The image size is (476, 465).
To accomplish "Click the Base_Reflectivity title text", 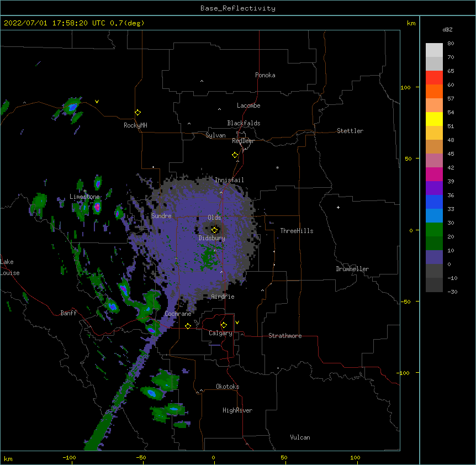I will [238, 8].
